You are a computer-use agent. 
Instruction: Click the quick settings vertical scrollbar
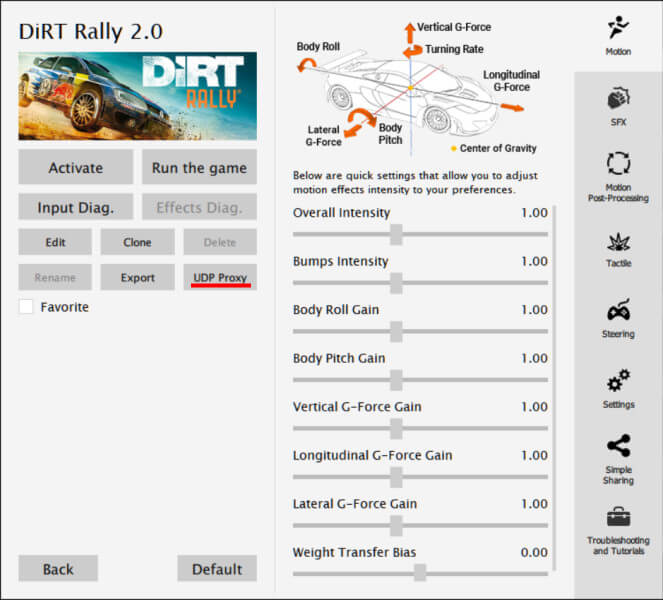point(554,388)
